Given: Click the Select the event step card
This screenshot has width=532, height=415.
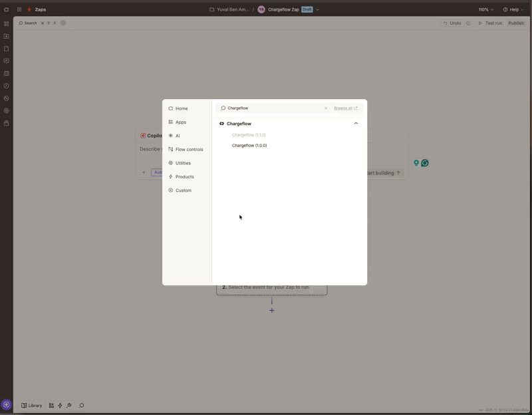Looking at the screenshot, I should (x=272, y=289).
